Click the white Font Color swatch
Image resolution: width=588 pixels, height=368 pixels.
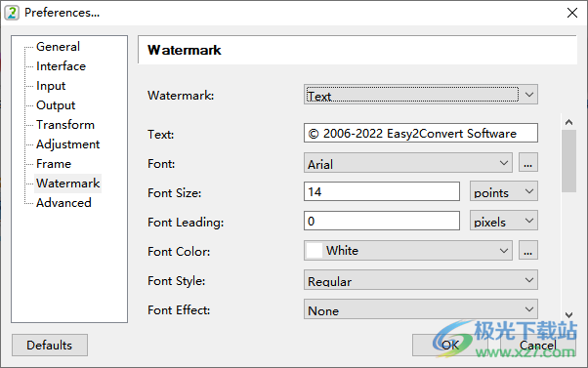315,250
